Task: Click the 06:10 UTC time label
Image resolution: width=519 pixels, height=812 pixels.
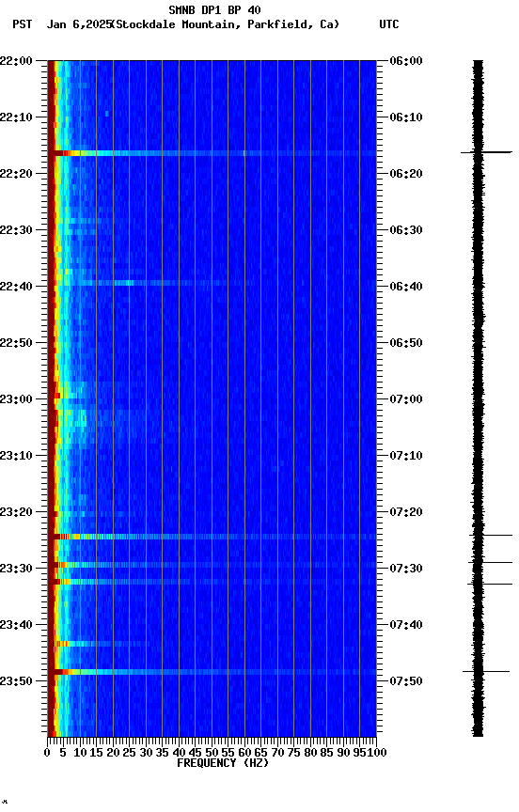Action: pos(405,117)
